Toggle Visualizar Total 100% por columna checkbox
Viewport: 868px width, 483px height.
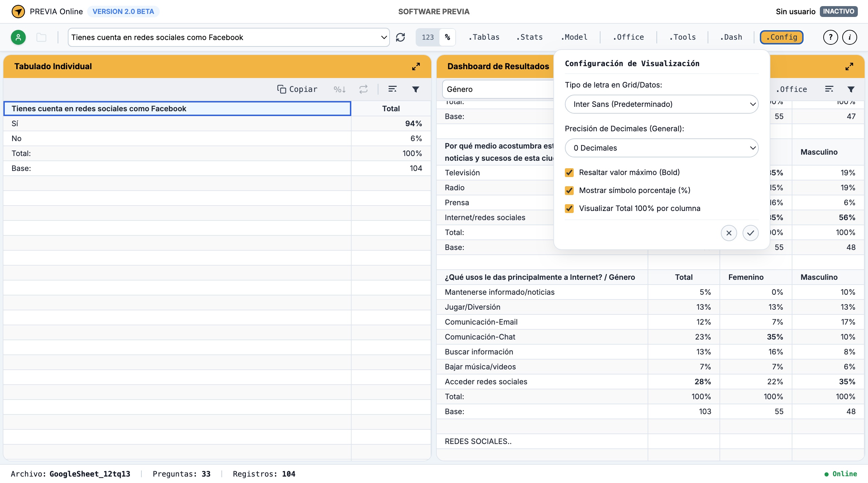point(569,209)
